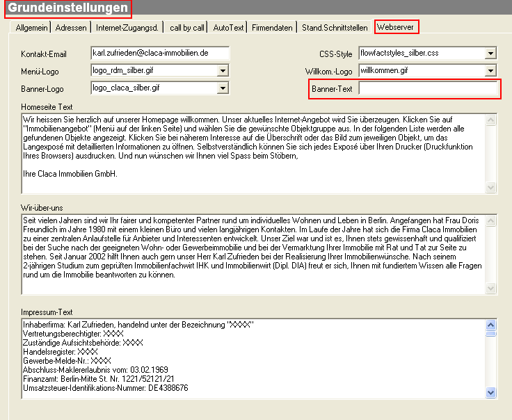Click the 'Inhaberfirma: Karl Zufrieden' line
512x420 pixels.
coord(138,325)
